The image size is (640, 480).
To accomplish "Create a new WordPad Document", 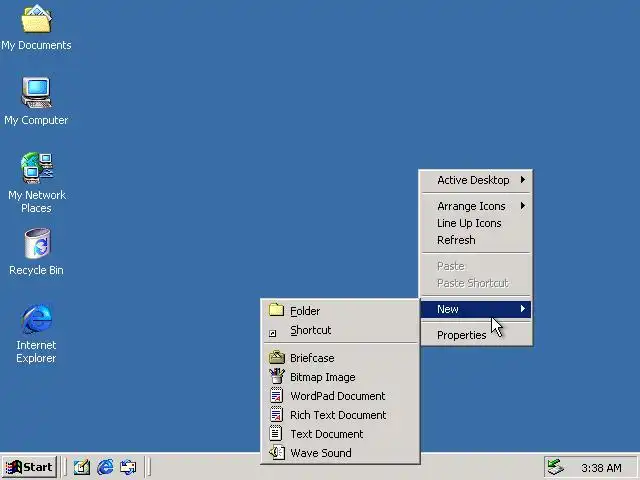I will [x=341, y=396].
